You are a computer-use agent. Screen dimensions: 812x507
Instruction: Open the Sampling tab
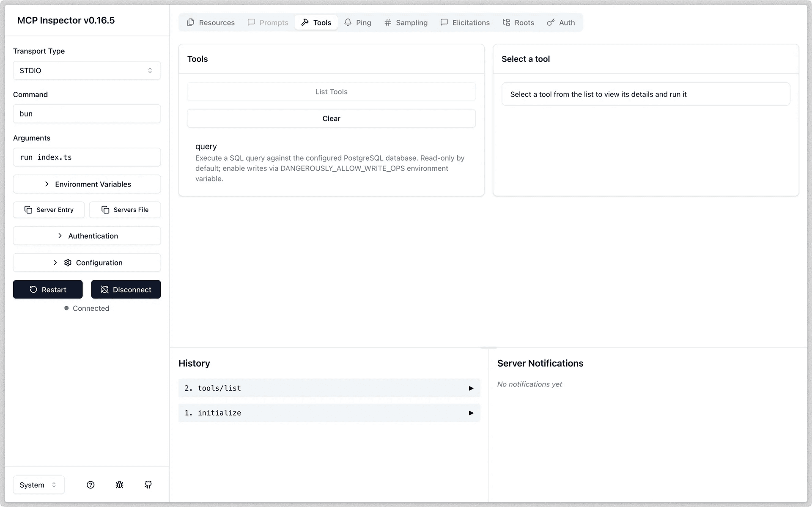tap(406, 22)
